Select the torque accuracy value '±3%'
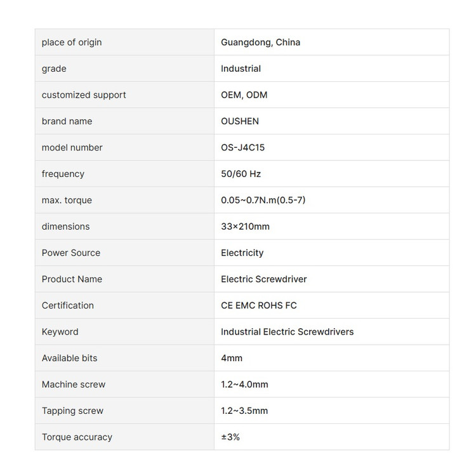 tap(230, 437)
